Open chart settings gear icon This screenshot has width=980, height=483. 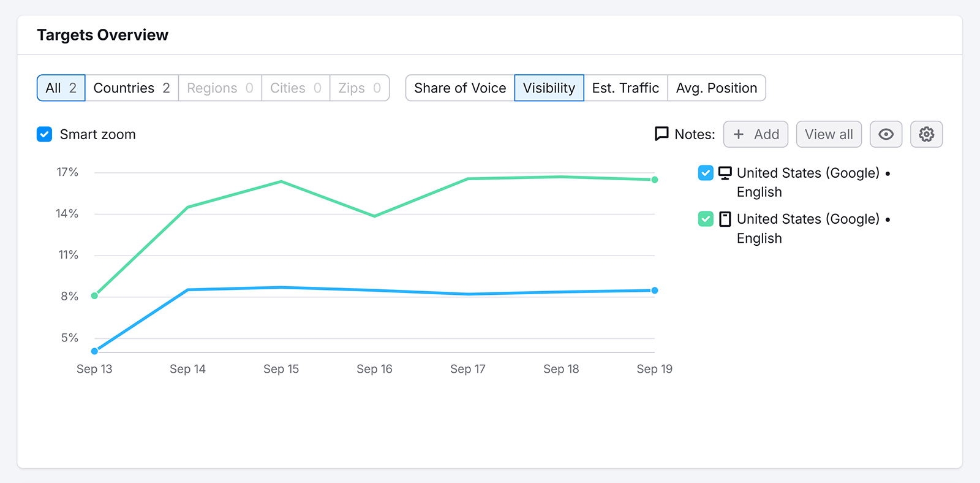[926, 134]
